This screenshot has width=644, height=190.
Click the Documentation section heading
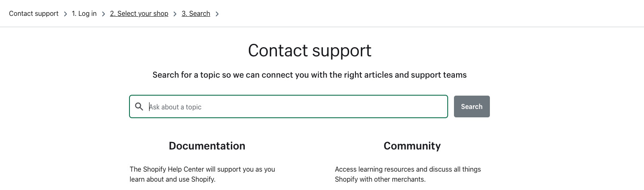pyautogui.click(x=207, y=146)
